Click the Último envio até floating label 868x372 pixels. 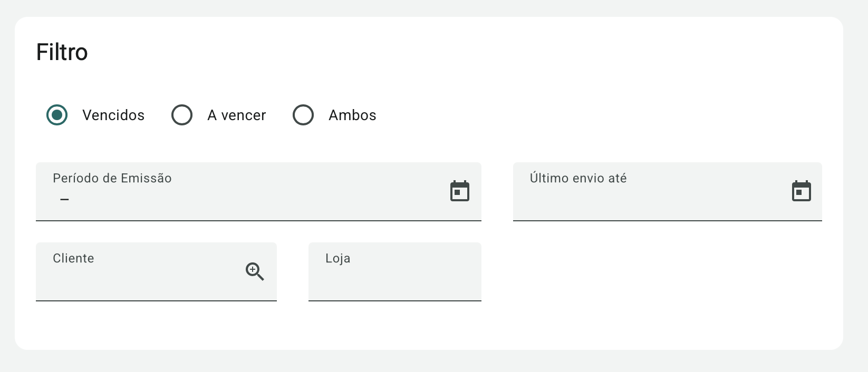[578, 178]
